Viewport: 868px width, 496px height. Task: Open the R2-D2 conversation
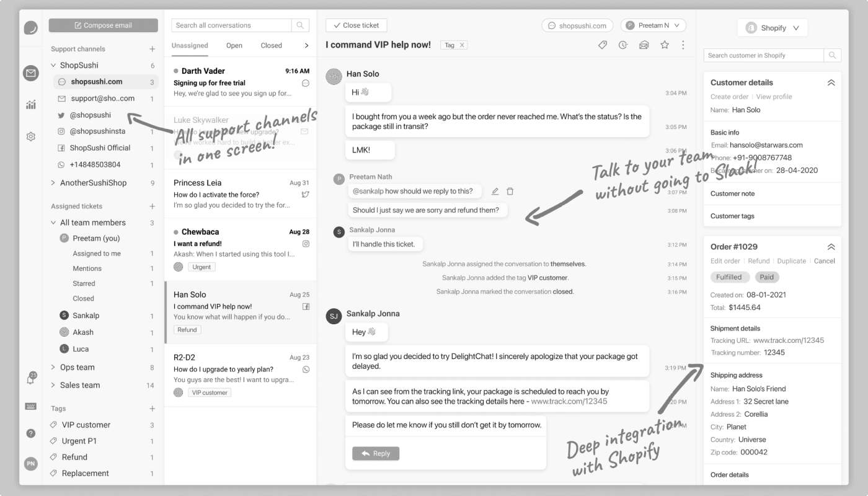(241, 375)
